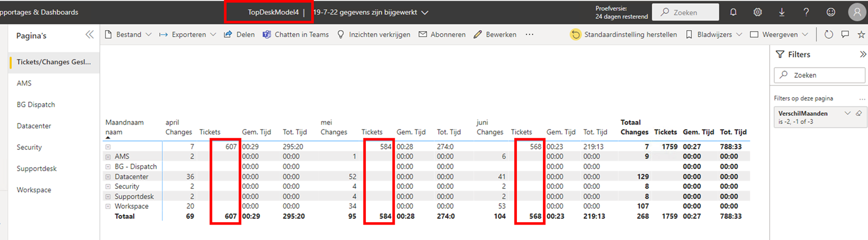
Task: Click Bewerken to edit report
Action: [x=495, y=34]
